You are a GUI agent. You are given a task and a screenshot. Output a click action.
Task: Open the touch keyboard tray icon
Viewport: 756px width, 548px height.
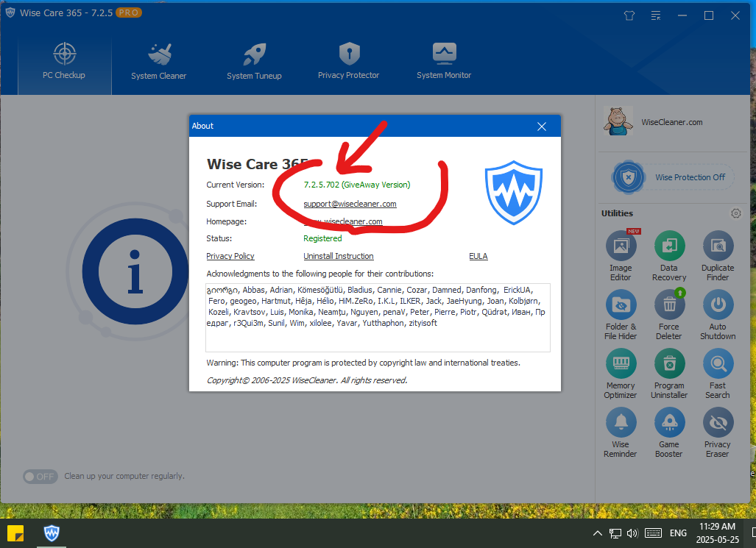[x=653, y=533]
